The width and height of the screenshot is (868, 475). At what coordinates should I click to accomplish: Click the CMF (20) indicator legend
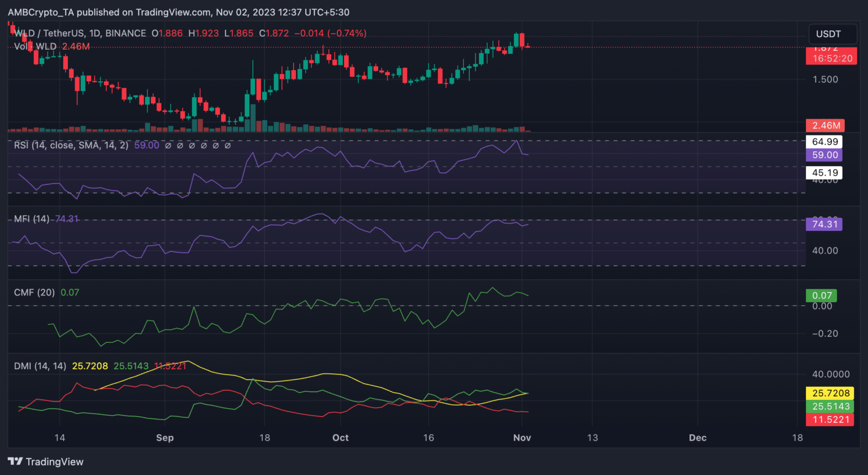pos(34,292)
